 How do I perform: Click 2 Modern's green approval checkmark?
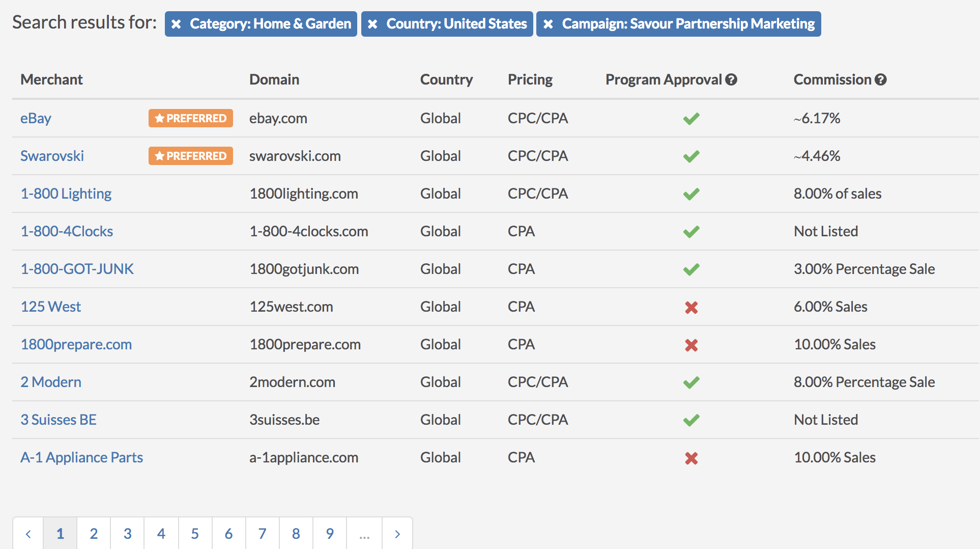coord(691,382)
